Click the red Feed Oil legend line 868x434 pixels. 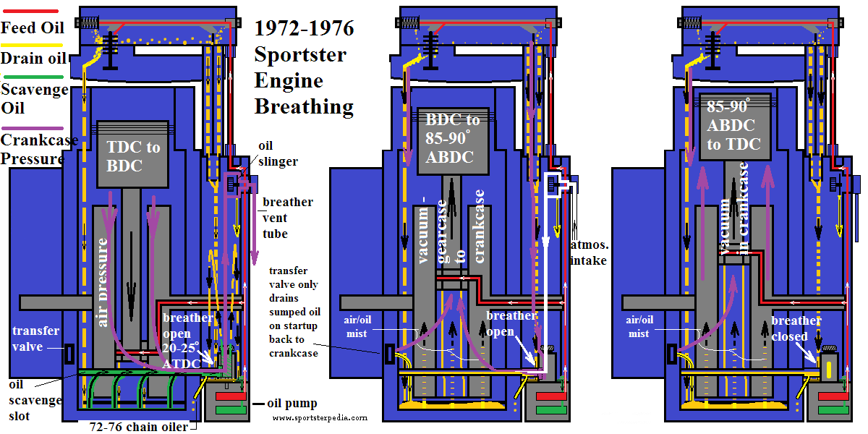pyautogui.click(x=30, y=12)
